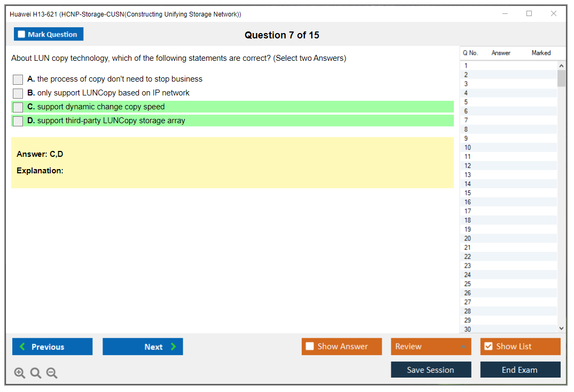Click the zoom in magnifier icon

click(19, 373)
